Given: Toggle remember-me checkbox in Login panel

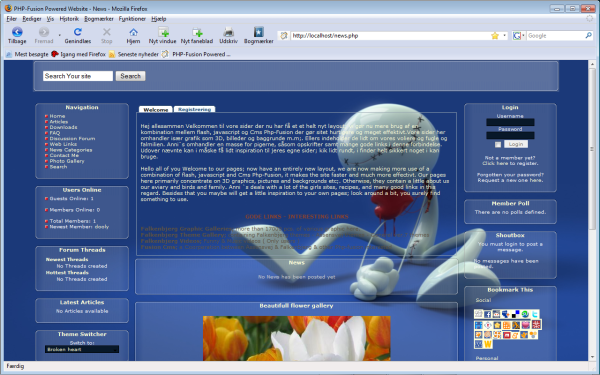Looking at the screenshot, I should (x=497, y=145).
